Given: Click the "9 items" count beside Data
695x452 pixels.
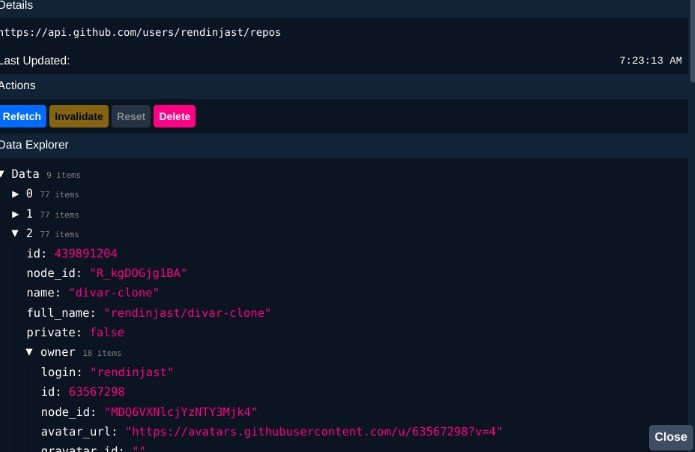Looking at the screenshot, I should point(63,175).
